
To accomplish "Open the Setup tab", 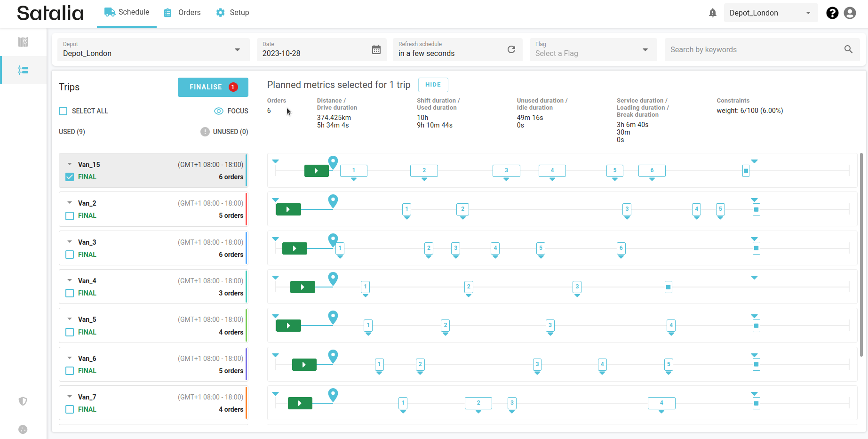I will click(232, 13).
